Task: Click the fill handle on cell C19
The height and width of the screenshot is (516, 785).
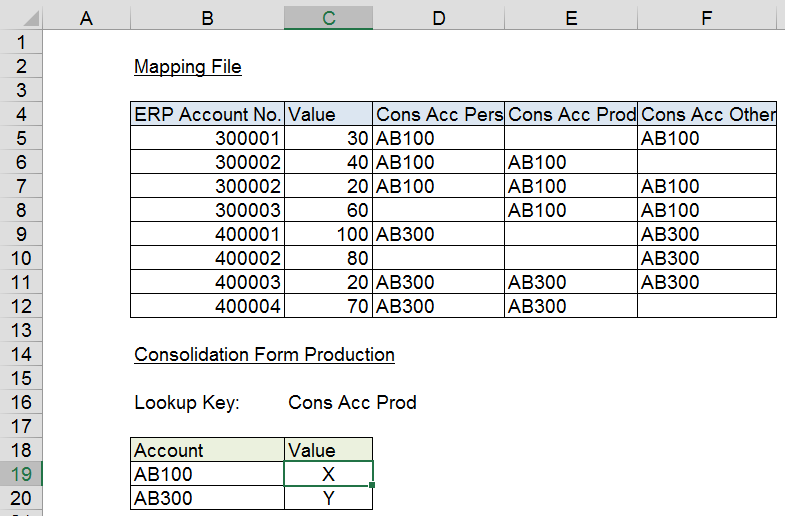Action: pyautogui.click(x=372, y=485)
